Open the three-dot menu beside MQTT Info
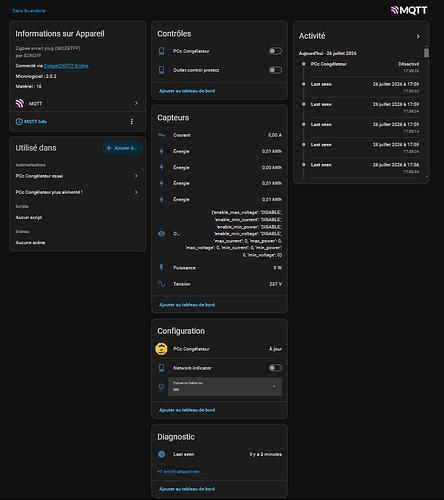This screenshot has height=500, width=444. [132, 122]
